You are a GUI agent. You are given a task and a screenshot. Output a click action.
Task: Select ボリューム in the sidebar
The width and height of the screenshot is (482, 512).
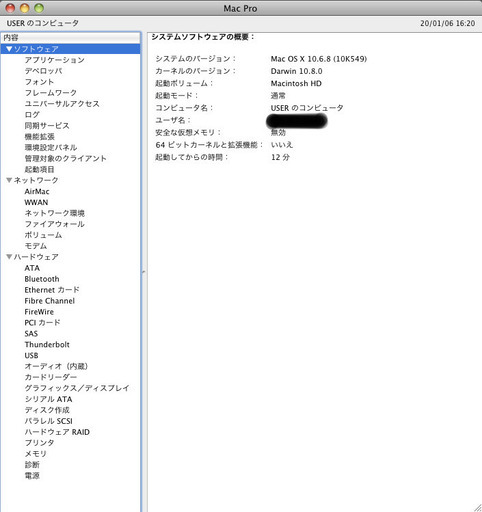click(x=43, y=235)
